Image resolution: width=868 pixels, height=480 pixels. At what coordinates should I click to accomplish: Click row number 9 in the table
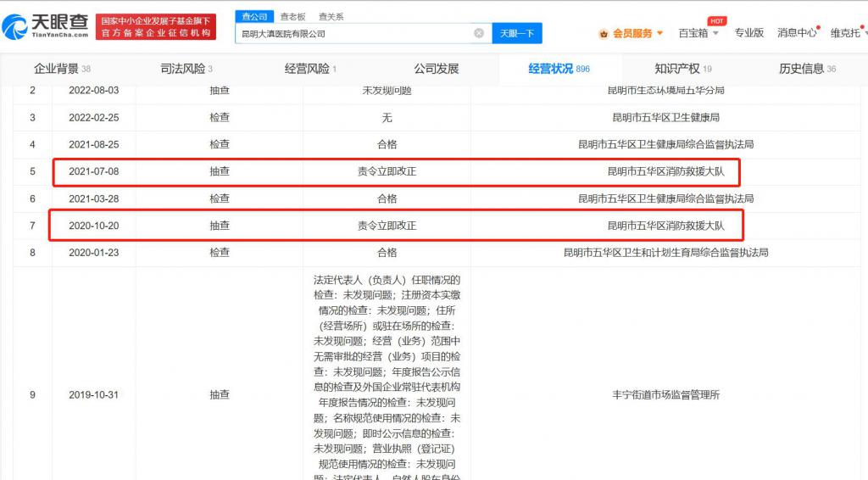pos(32,394)
